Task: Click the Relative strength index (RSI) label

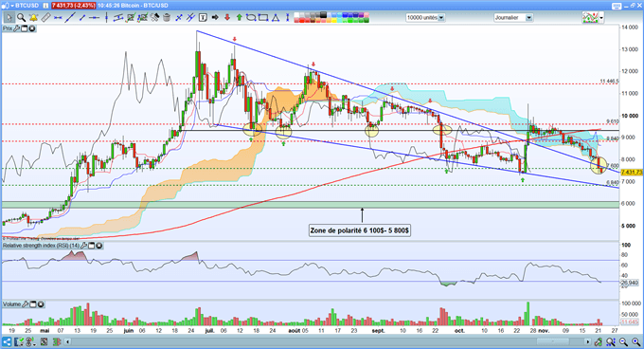Action: [41, 246]
